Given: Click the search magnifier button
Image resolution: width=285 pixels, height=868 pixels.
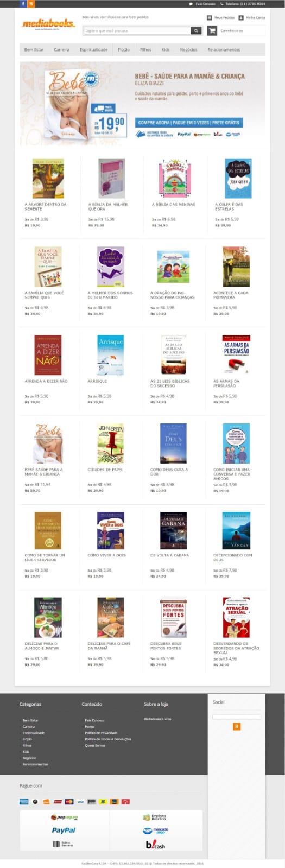Looking at the screenshot, I should pyautogui.click(x=195, y=31).
